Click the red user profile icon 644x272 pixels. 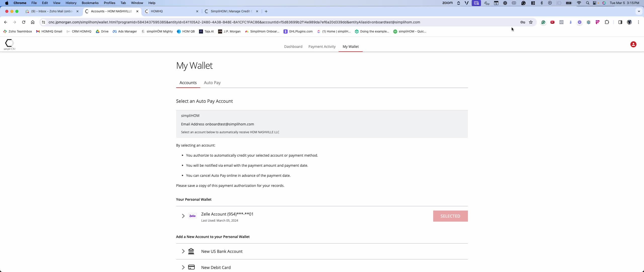click(633, 45)
